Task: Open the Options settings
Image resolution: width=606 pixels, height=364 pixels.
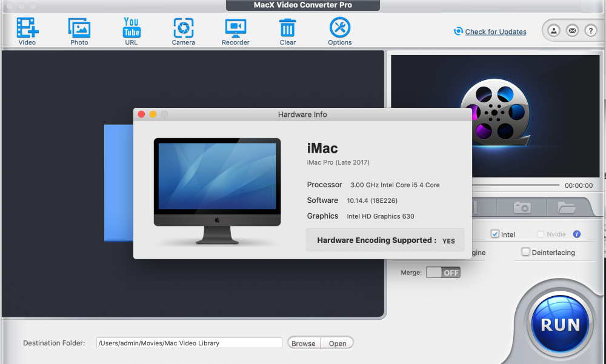Action: pos(340,31)
